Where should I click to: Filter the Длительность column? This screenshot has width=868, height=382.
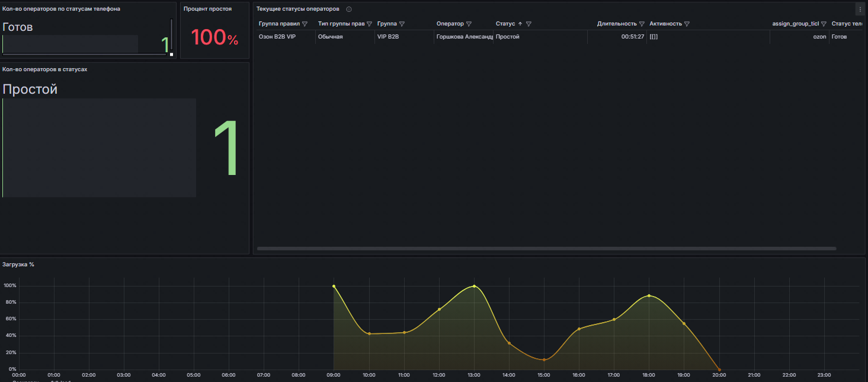pos(642,24)
